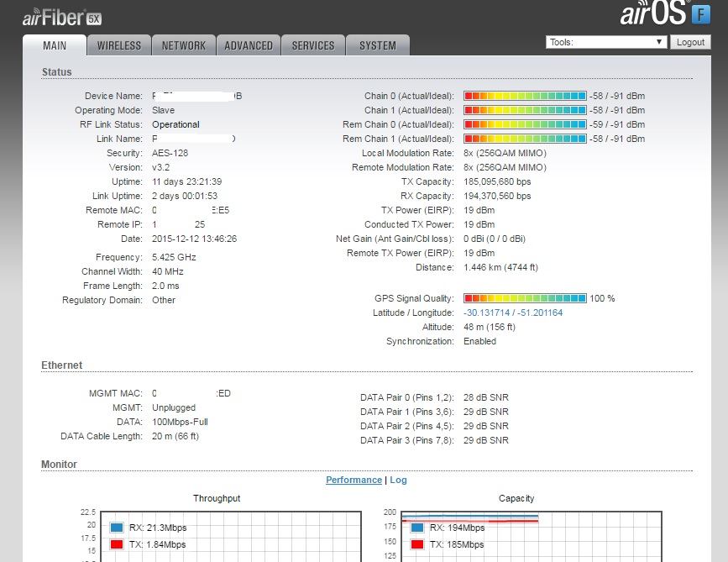Click the Security value 'AES-128'

coord(170,153)
